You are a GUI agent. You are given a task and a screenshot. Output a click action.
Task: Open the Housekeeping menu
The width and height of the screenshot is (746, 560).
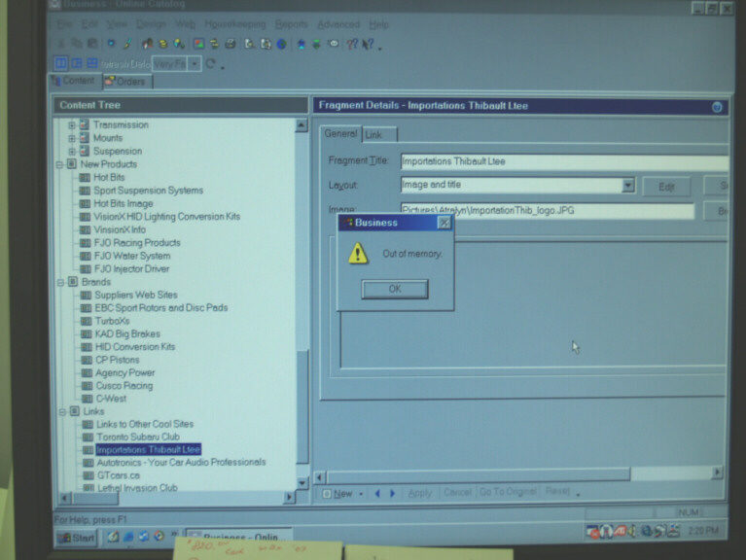(230, 24)
